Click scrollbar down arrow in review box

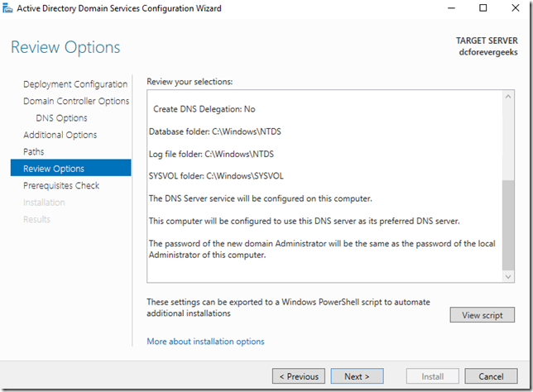507,277
